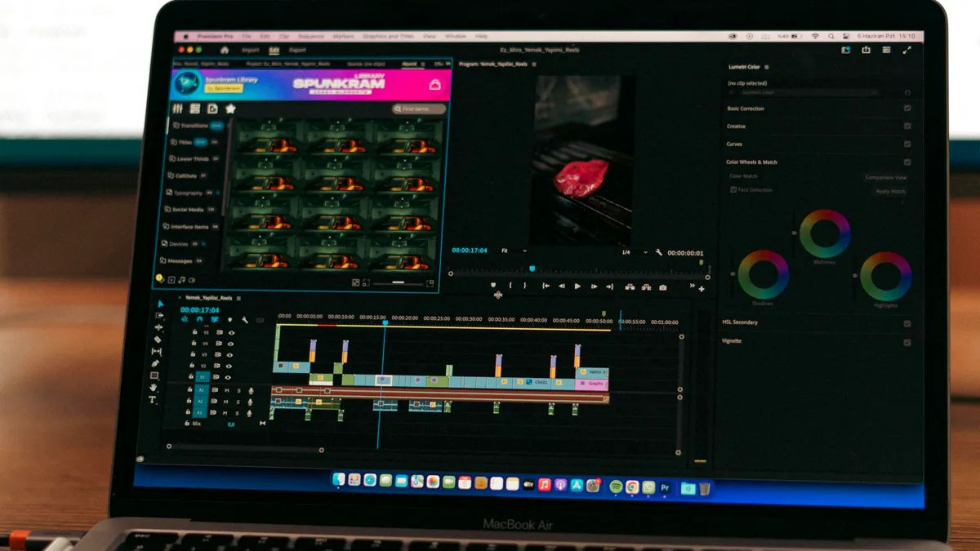Select the Razor tool
Image resolution: width=980 pixels, height=551 pixels.
click(x=158, y=340)
